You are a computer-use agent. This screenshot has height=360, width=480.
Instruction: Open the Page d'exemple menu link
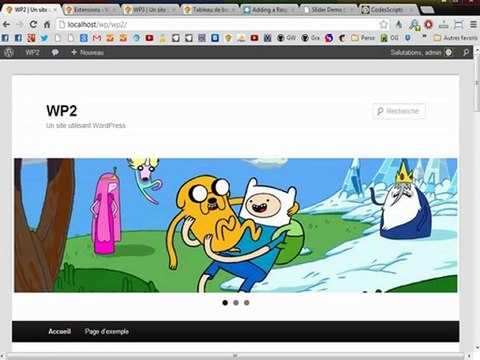point(107,331)
